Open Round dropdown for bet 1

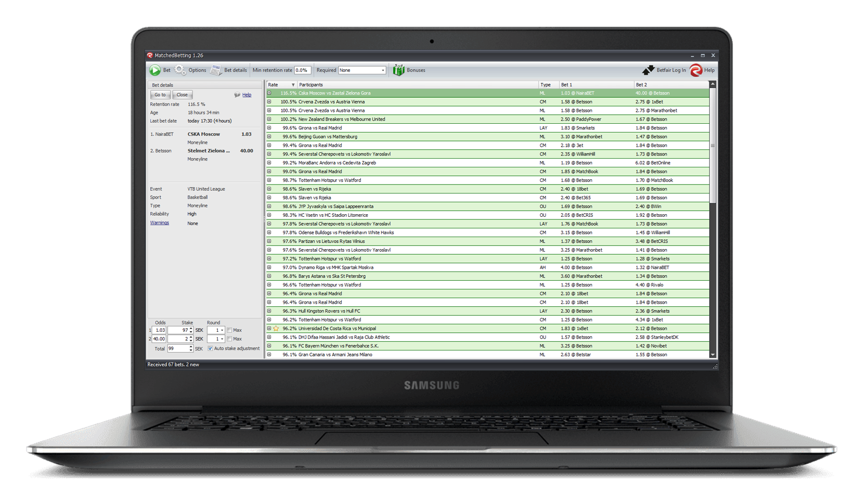(222, 330)
